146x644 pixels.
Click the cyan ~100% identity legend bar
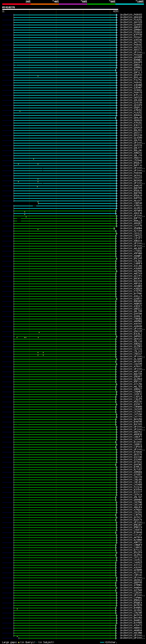point(130,4)
